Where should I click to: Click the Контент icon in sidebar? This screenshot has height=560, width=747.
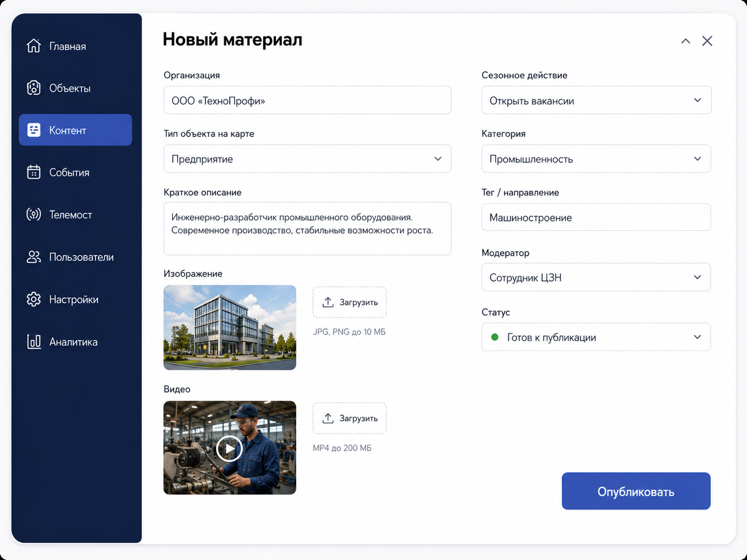coord(34,130)
